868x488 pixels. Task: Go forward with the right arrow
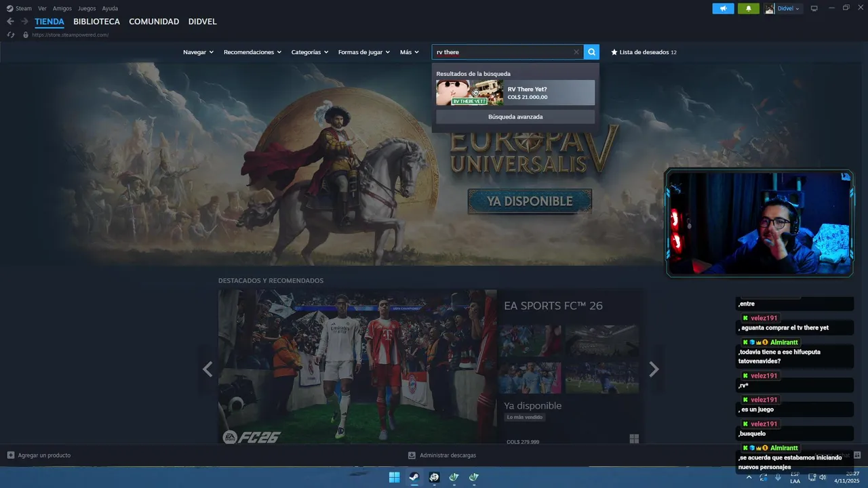24,22
